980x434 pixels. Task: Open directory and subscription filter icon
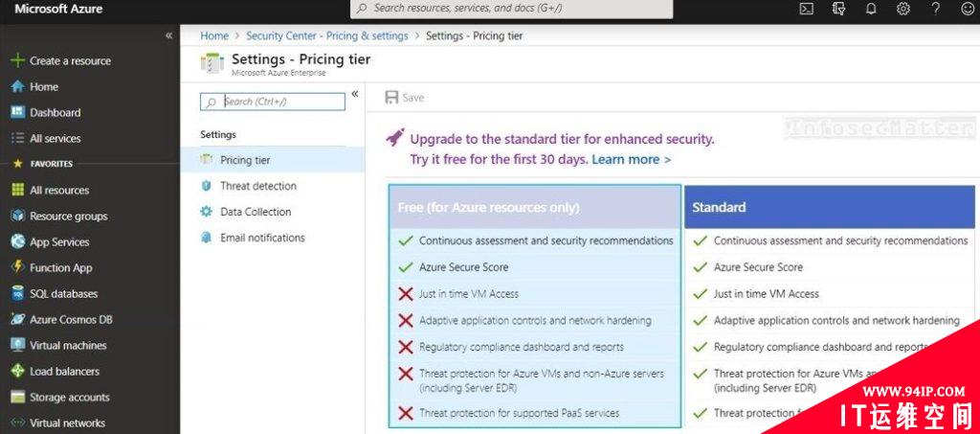pyautogui.click(x=838, y=9)
